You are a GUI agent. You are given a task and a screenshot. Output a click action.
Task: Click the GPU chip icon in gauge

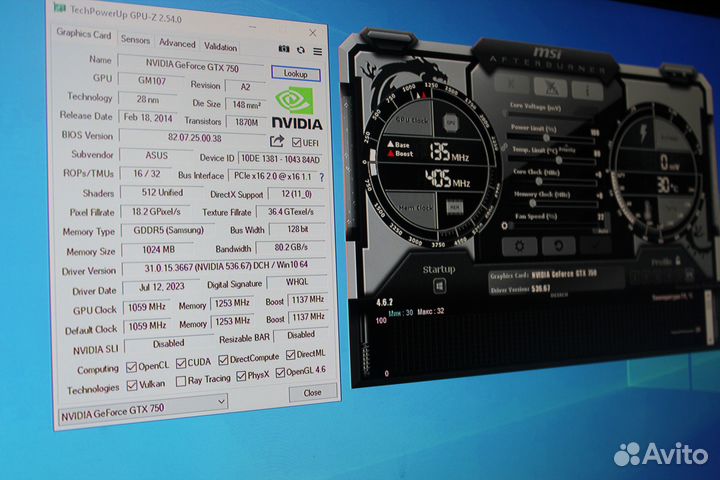(x=450, y=123)
